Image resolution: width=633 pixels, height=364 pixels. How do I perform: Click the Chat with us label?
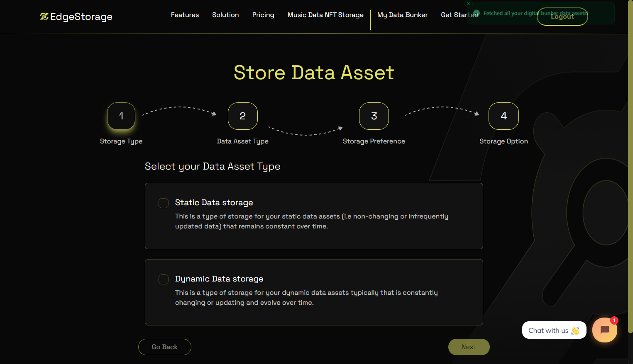[x=554, y=330]
